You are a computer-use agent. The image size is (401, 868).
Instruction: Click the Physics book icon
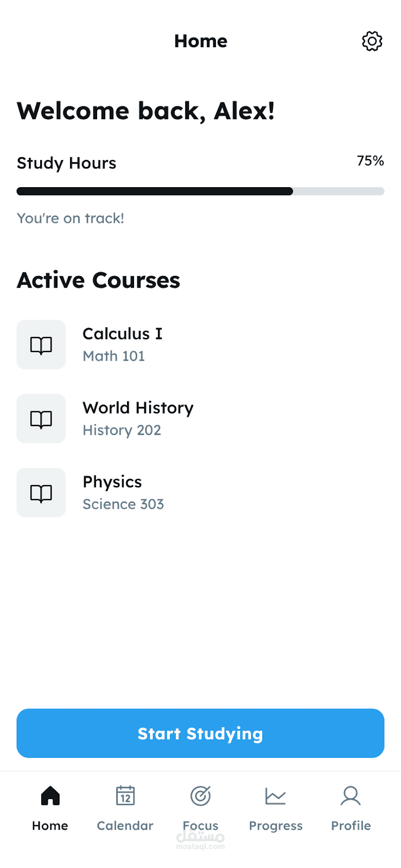41,493
